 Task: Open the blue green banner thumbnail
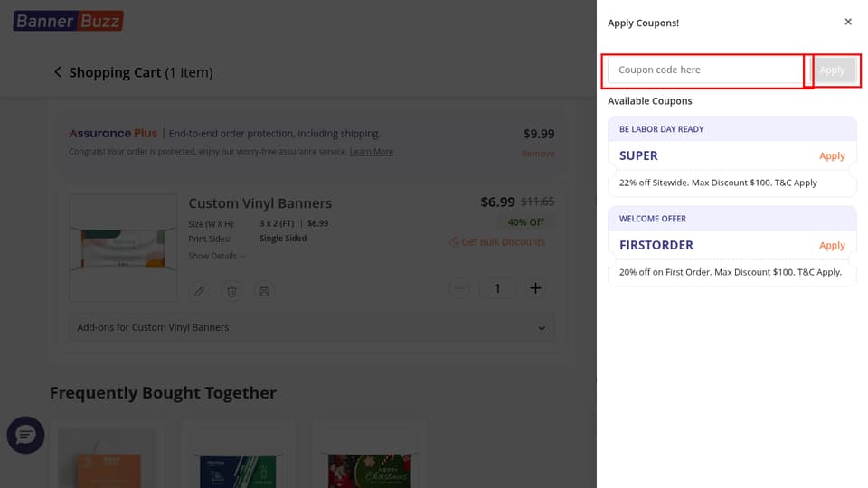(238, 459)
